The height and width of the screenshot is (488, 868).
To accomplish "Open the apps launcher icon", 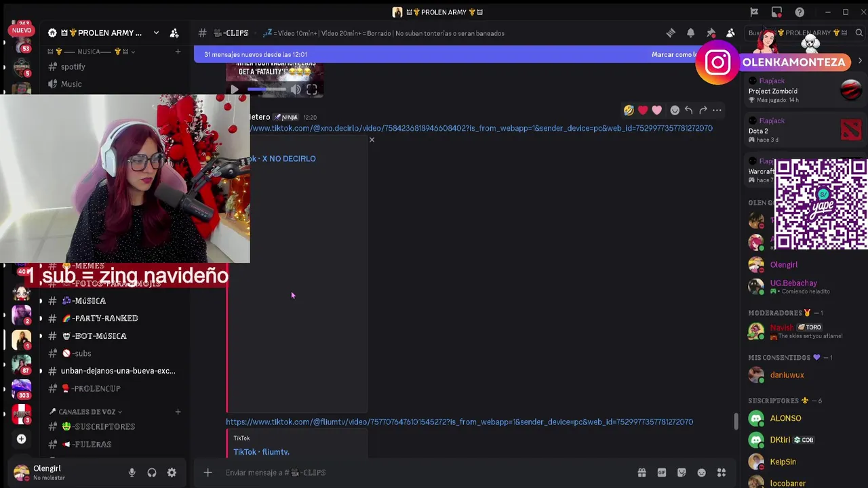I will (722, 472).
